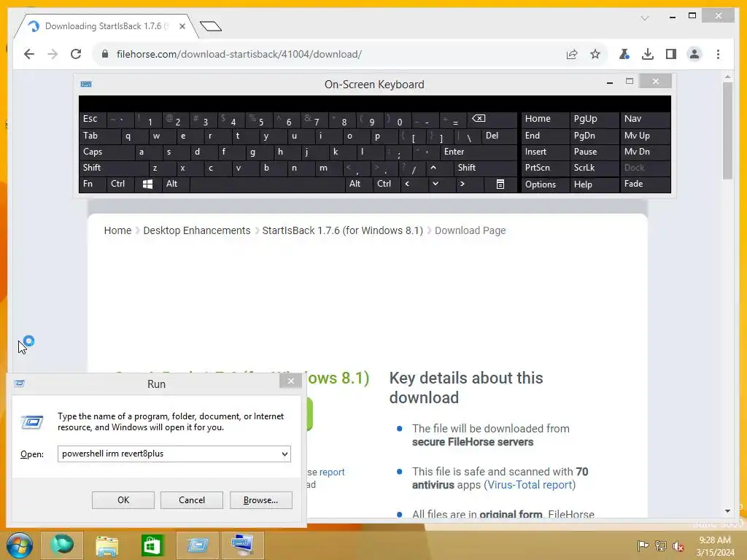
Task: Click the Action Center flag tray icon
Action: coord(643,545)
